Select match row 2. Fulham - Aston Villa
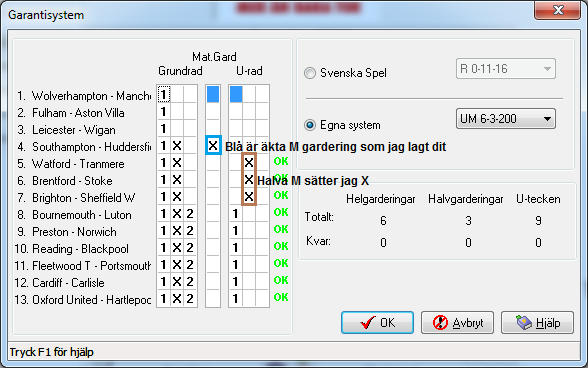This screenshot has width=588, height=368. (71, 113)
